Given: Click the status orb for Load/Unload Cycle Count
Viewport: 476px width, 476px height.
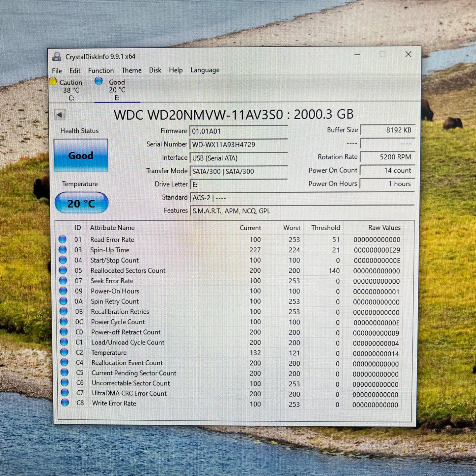Looking at the screenshot, I should click(x=64, y=342).
